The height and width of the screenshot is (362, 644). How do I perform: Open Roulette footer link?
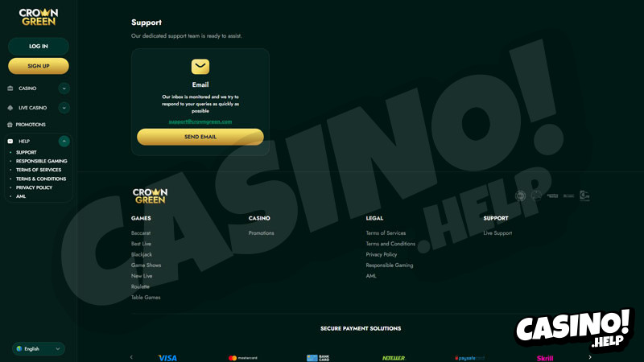140,286
